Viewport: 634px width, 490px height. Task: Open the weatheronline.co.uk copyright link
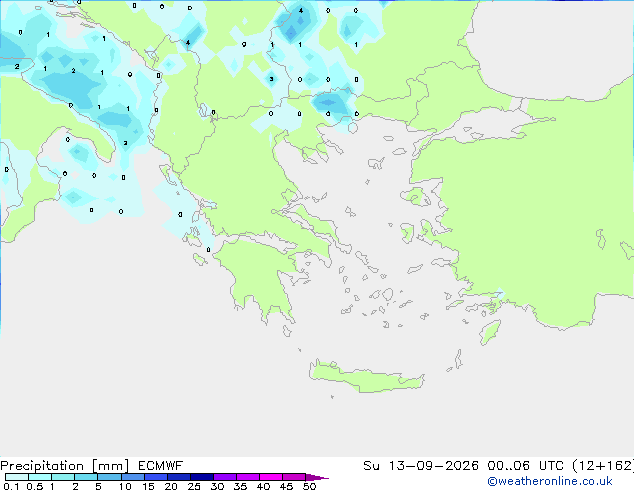[550, 481]
